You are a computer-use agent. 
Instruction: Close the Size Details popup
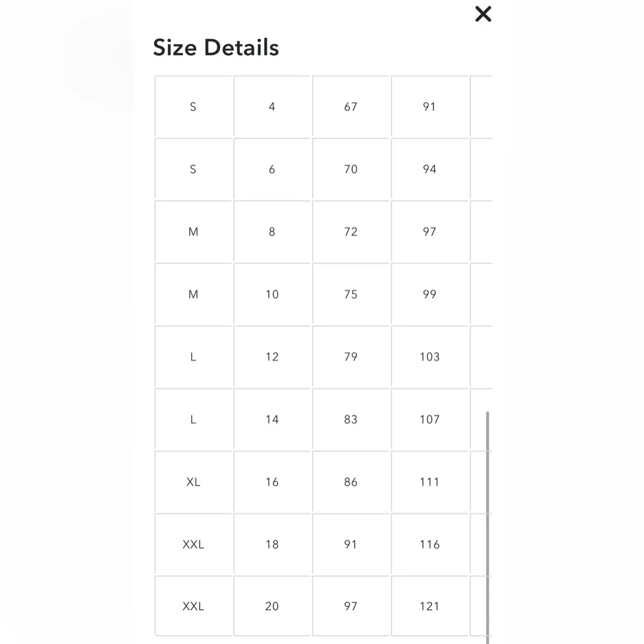[483, 14]
